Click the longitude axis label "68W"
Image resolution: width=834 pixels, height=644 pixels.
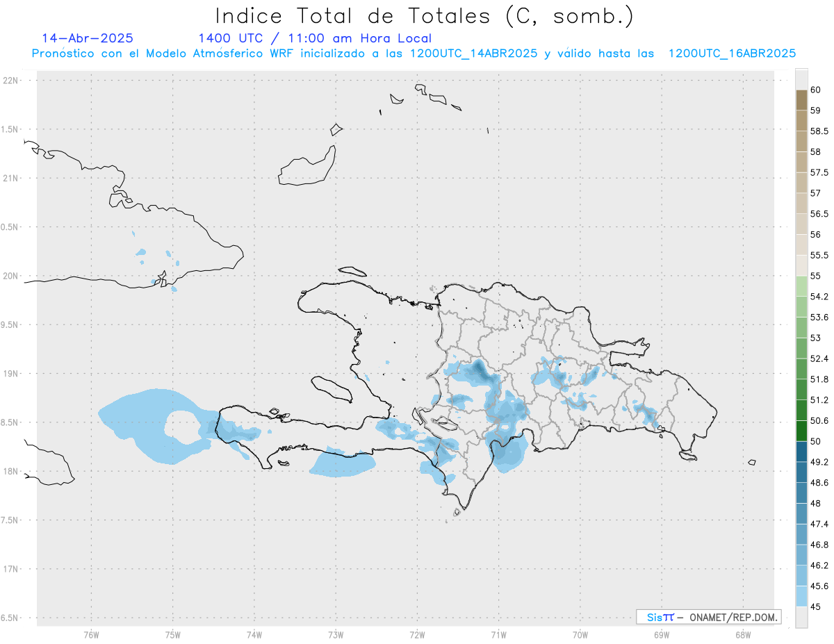tap(743, 634)
